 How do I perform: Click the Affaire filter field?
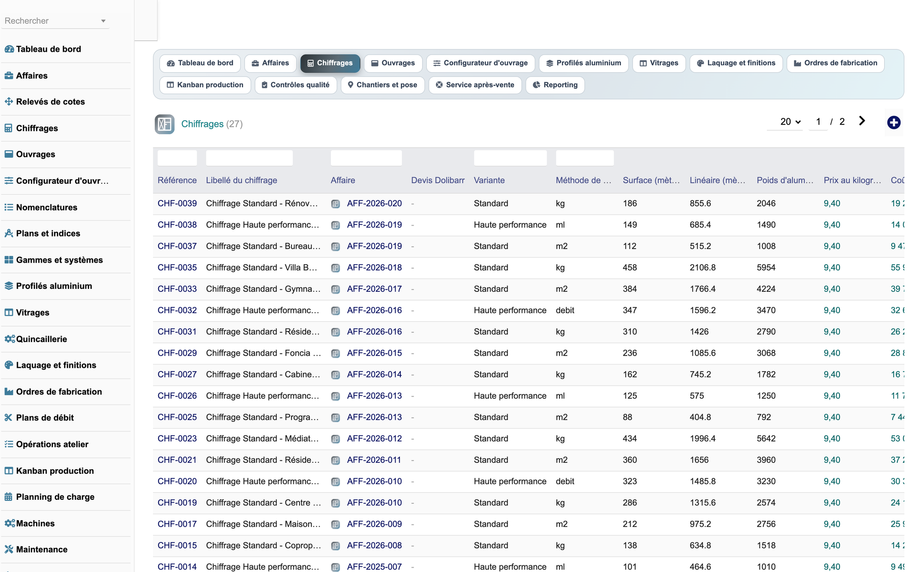coord(367,158)
